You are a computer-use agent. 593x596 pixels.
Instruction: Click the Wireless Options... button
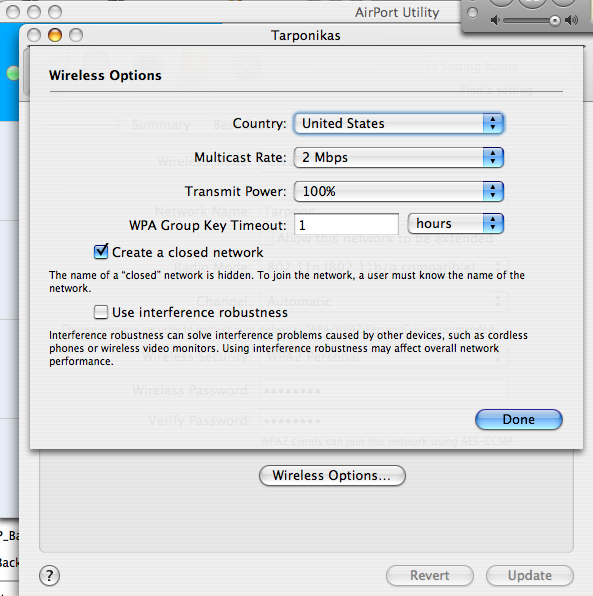tap(332, 476)
